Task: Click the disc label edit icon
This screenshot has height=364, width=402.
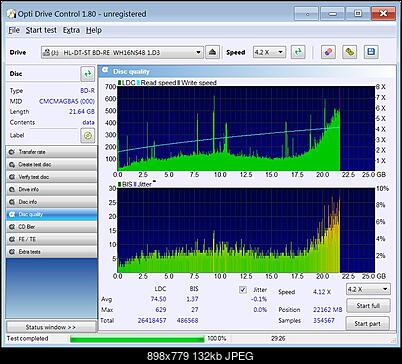Action: click(88, 135)
